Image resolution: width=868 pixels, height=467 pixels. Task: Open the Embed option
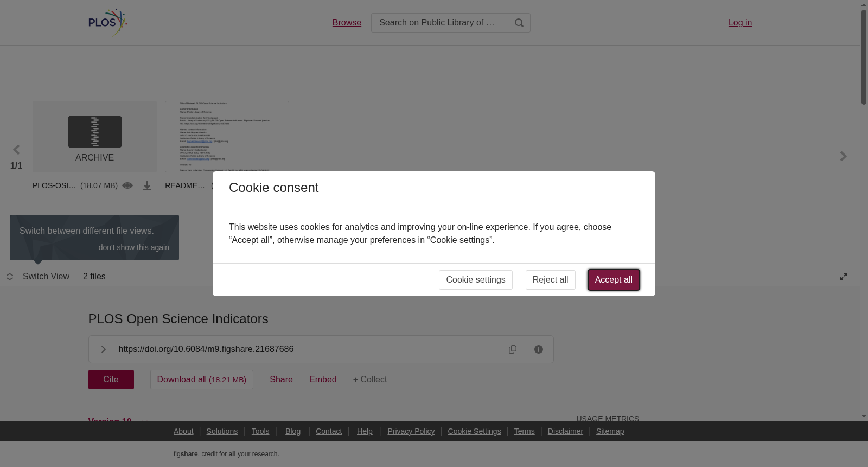coord(323,380)
